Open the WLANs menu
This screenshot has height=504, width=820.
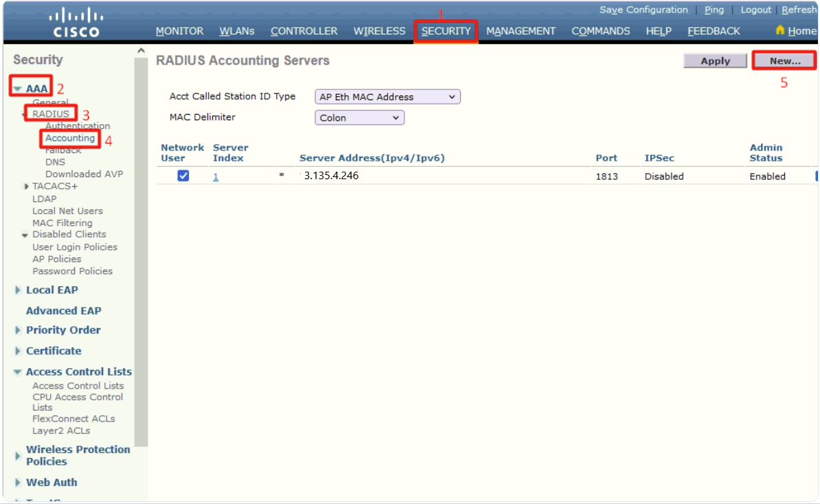(x=237, y=32)
